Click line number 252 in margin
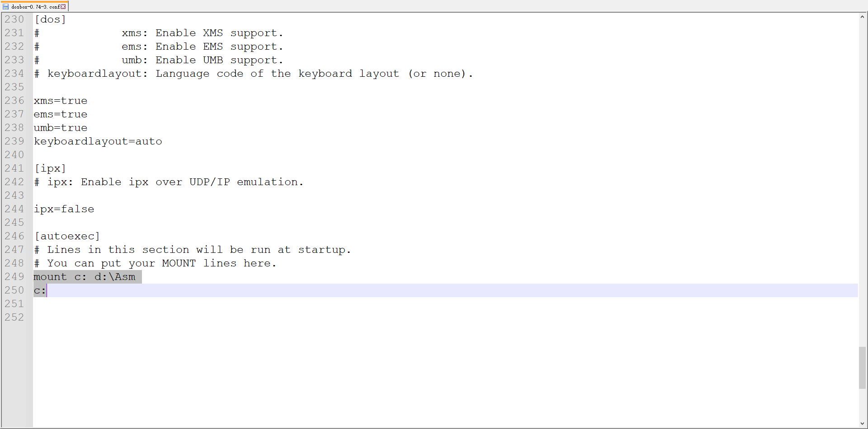 14,317
